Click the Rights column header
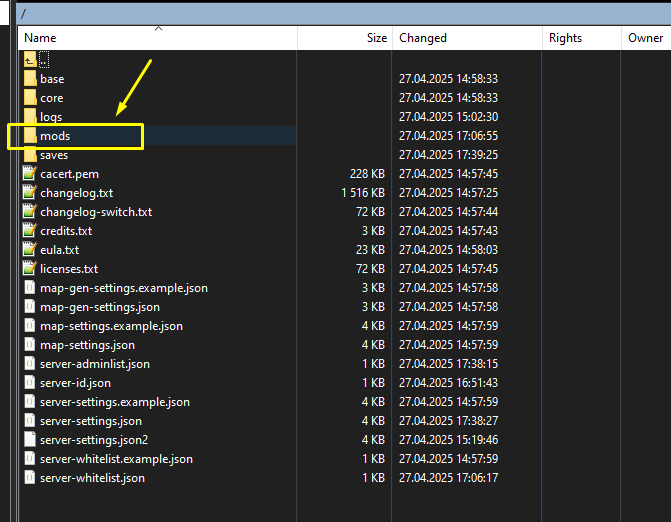Screen dimensions: 671x522 (x=565, y=38)
